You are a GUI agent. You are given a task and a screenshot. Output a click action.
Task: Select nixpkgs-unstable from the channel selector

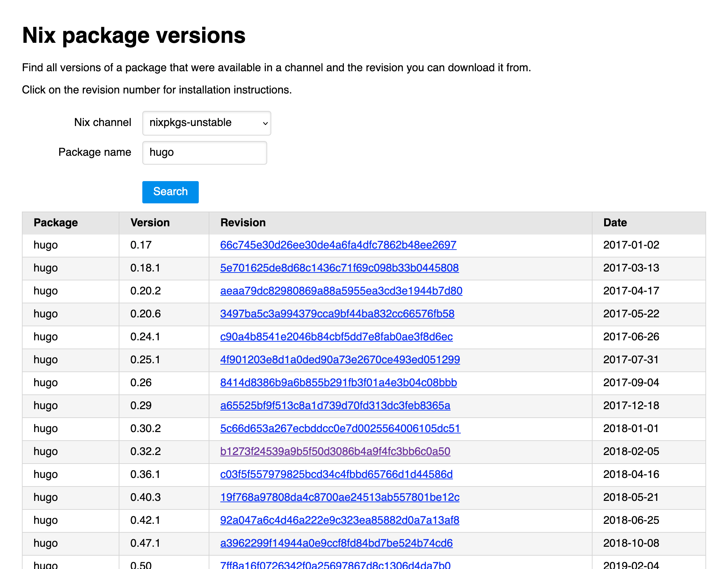pos(206,123)
